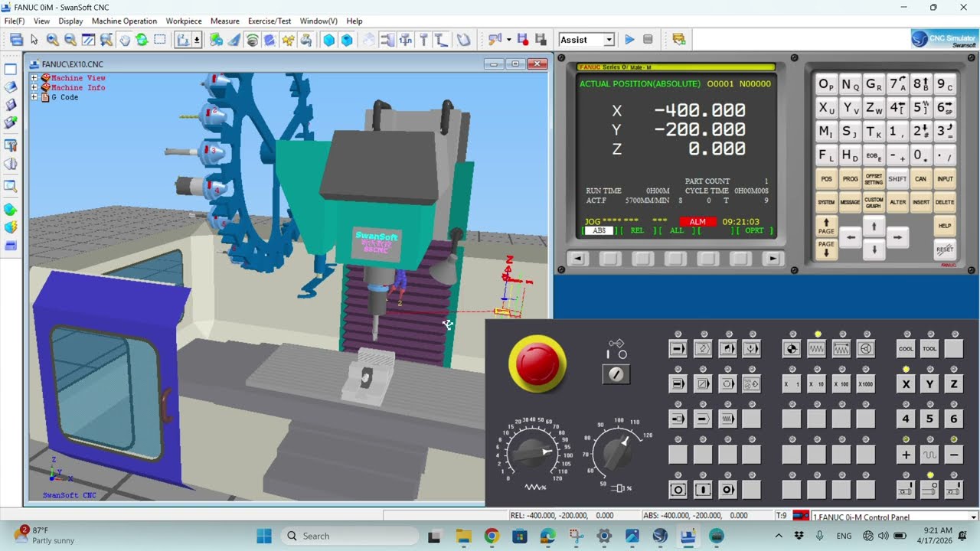Expand the Machine Info tree node
Viewport: 980px width, 551px height.
[34, 88]
